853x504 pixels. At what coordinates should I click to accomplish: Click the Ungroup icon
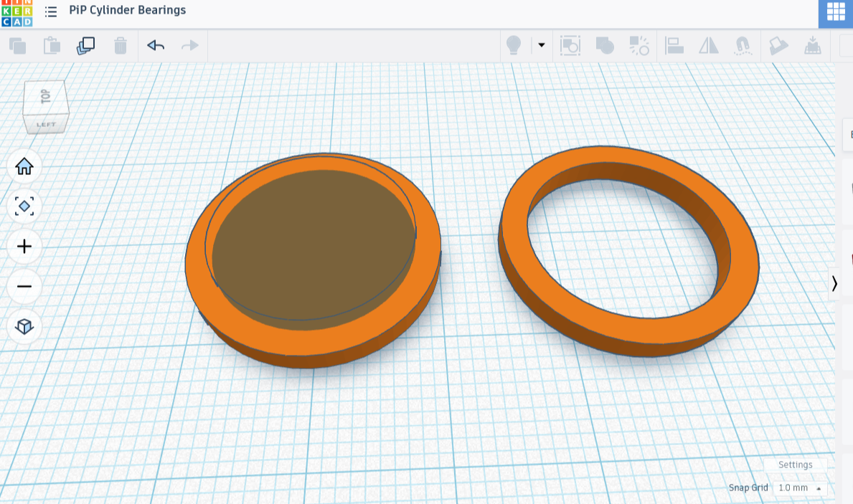pyautogui.click(x=639, y=45)
